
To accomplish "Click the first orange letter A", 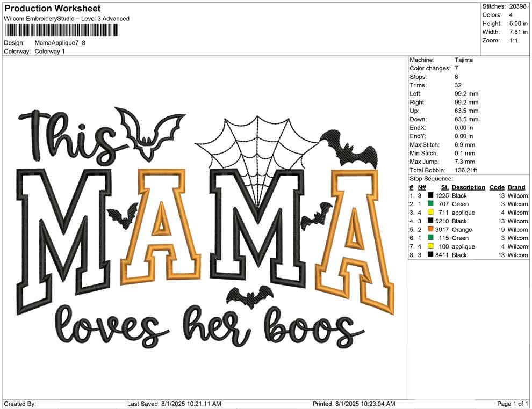I will coord(161,225).
